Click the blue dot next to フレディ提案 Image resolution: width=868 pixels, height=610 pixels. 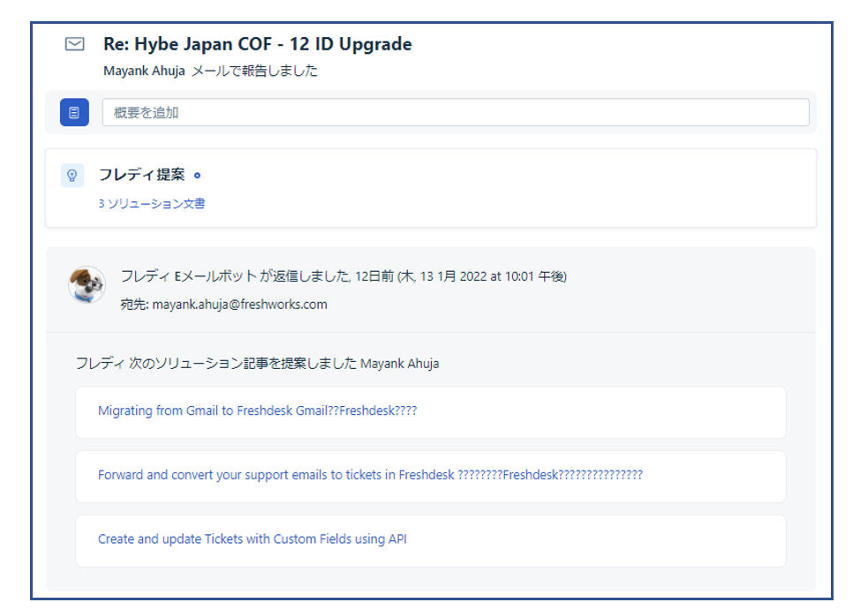197,176
